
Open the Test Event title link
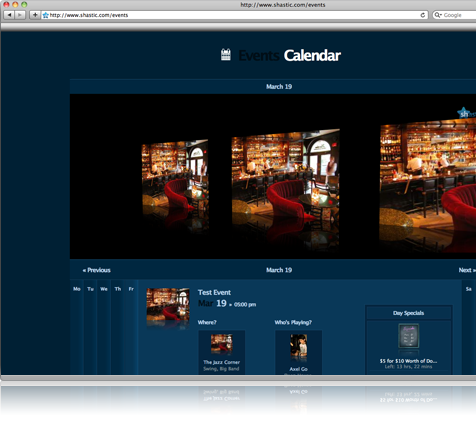214,292
